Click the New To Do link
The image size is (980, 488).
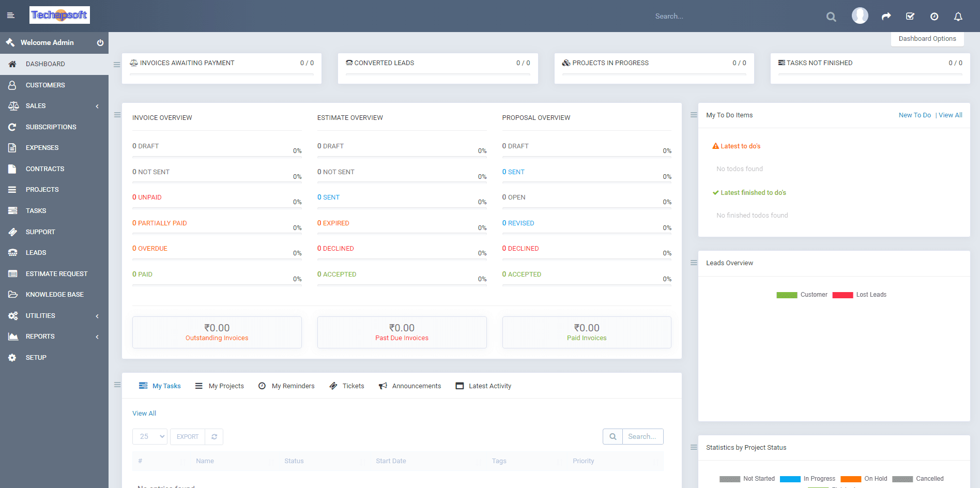point(914,115)
